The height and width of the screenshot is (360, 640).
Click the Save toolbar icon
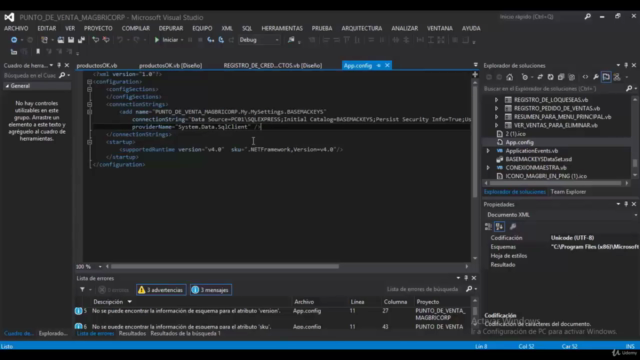[71, 40]
